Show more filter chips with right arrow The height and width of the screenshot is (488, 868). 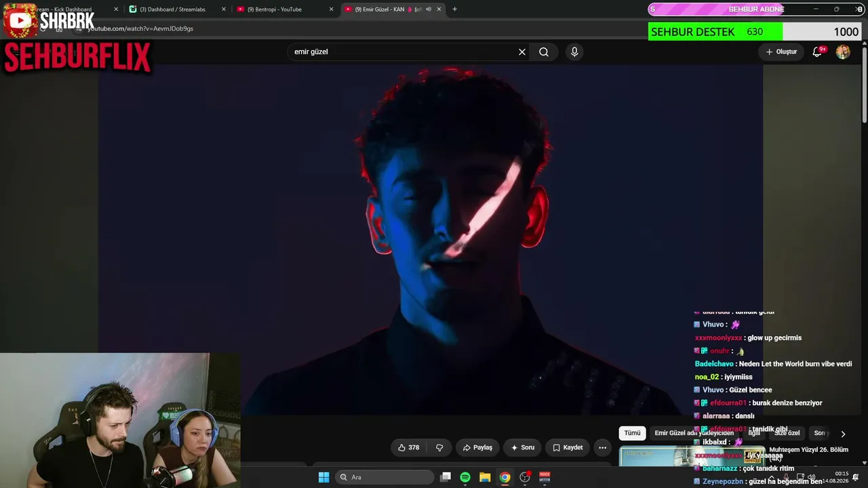[843, 434]
